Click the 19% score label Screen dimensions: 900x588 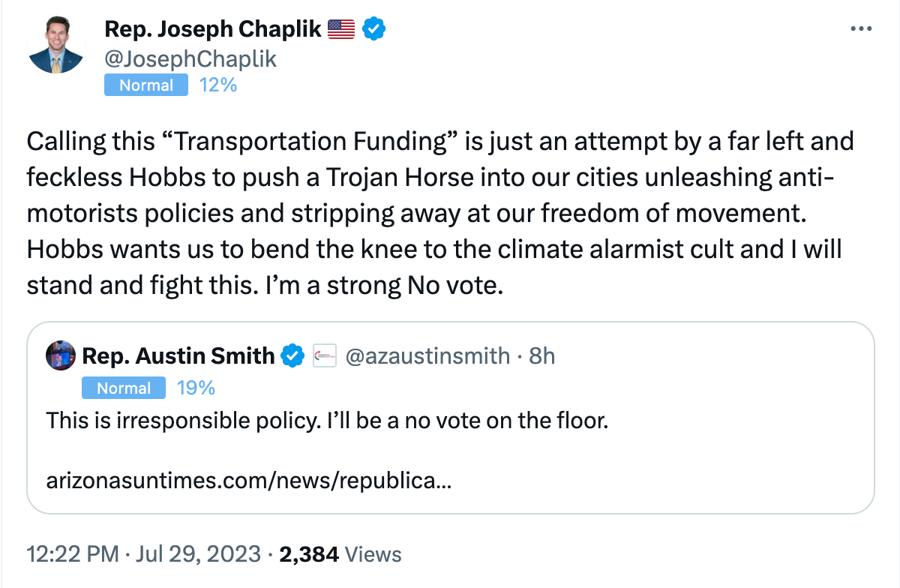pyautogui.click(x=196, y=388)
